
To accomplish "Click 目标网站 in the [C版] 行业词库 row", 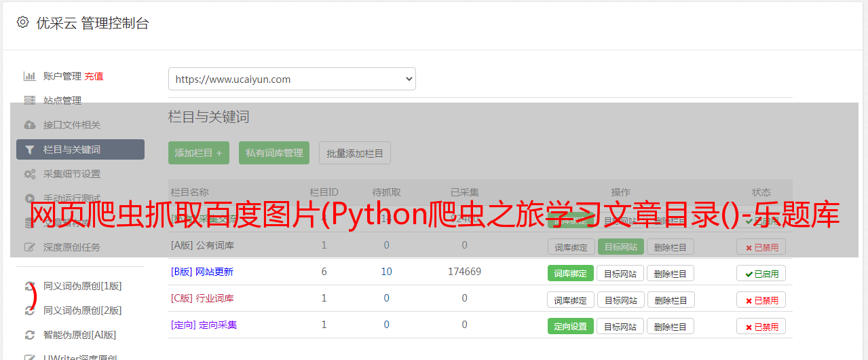I will [x=620, y=300].
